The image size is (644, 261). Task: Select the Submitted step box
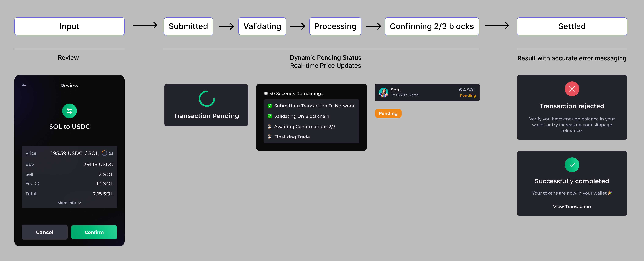pyautogui.click(x=188, y=26)
